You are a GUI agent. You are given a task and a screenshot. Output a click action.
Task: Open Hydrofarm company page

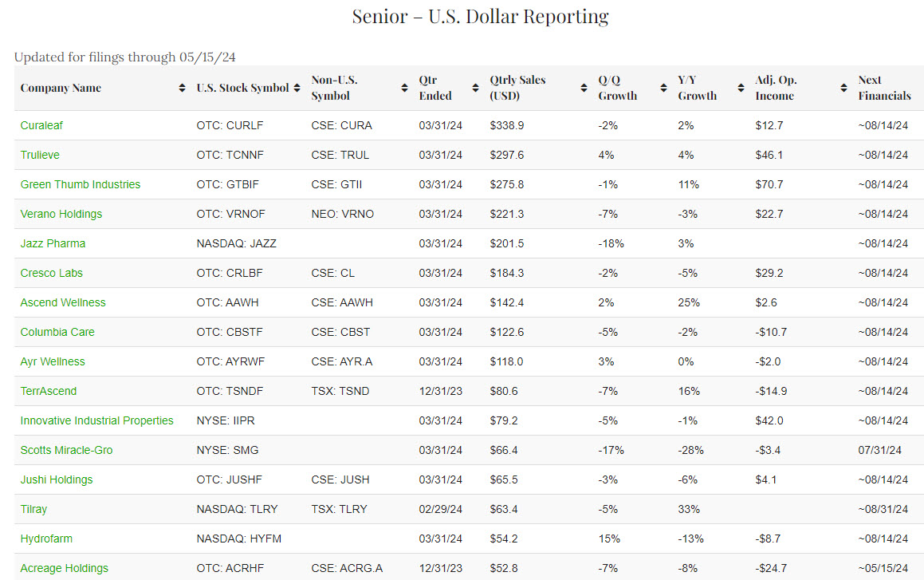[46, 539]
